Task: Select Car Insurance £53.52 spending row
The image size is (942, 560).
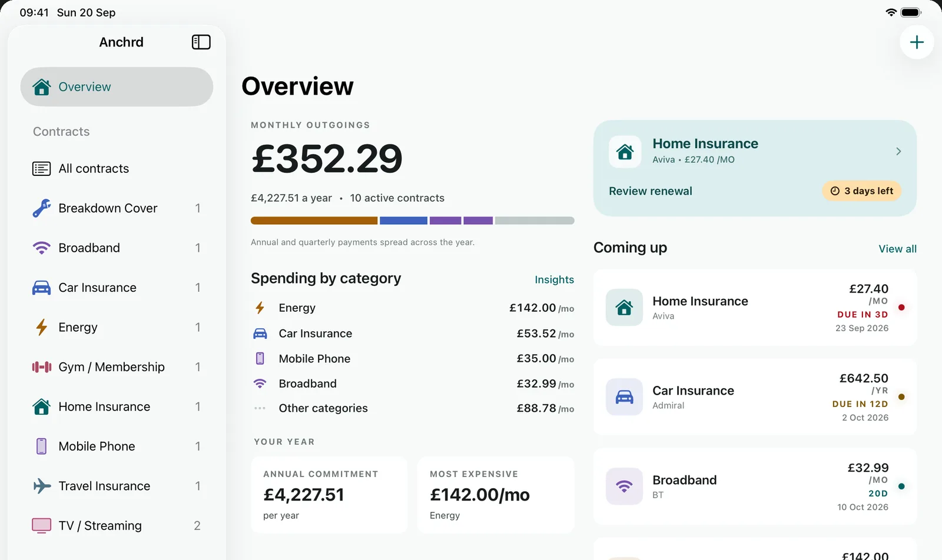Action: (413, 334)
